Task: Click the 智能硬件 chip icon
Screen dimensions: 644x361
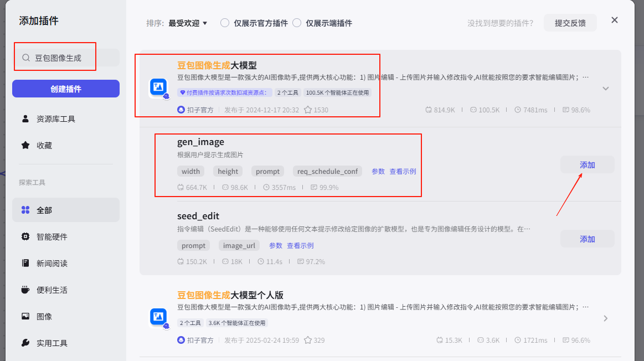Action: click(25, 236)
